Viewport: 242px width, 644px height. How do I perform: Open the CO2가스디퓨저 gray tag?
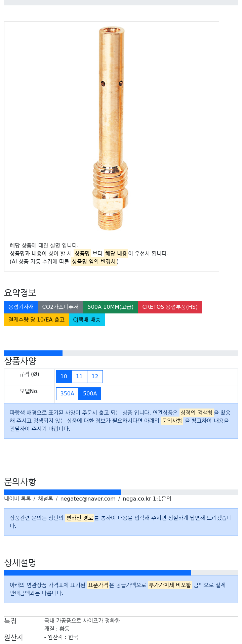pyautogui.click(x=61, y=307)
